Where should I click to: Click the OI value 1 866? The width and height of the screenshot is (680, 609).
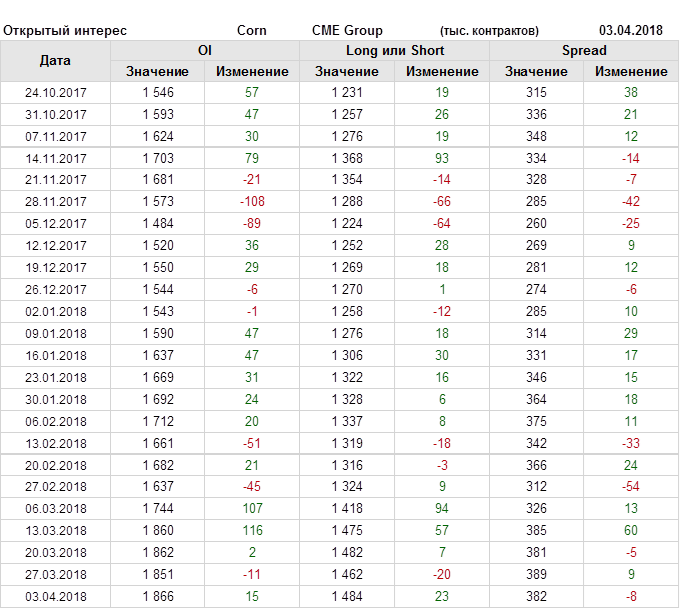pyautogui.click(x=158, y=597)
